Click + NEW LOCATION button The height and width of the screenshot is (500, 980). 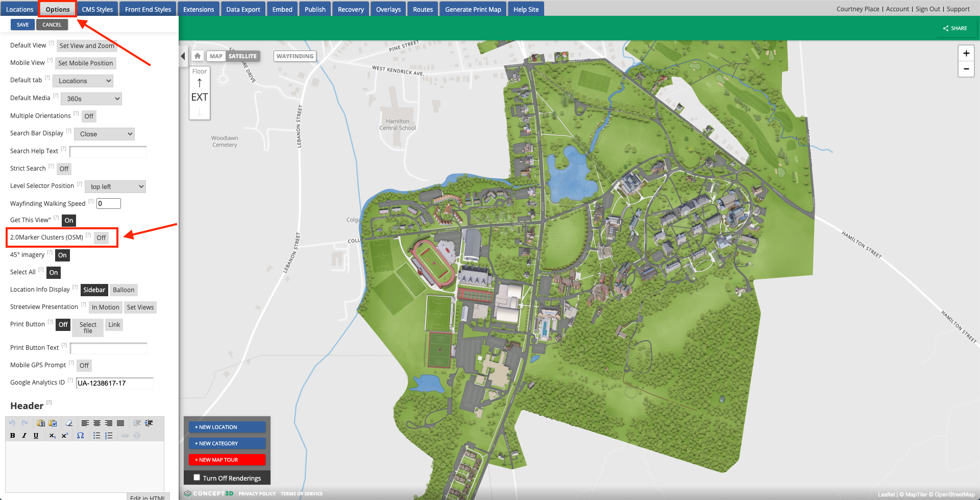(x=227, y=427)
